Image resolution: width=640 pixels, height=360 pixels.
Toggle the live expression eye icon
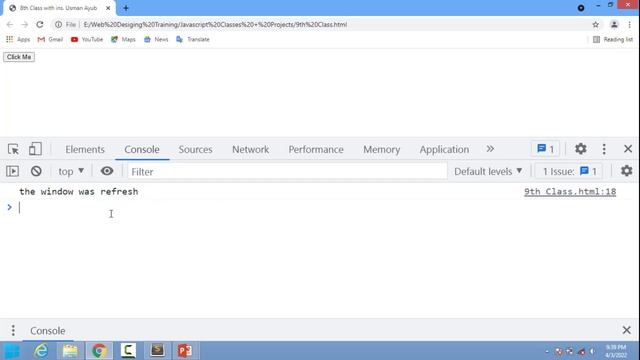click(107, 171)
